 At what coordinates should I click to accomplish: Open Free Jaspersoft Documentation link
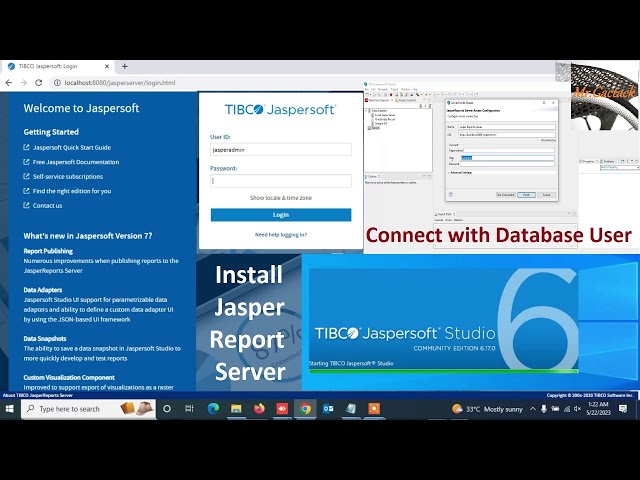coord(76,162)
